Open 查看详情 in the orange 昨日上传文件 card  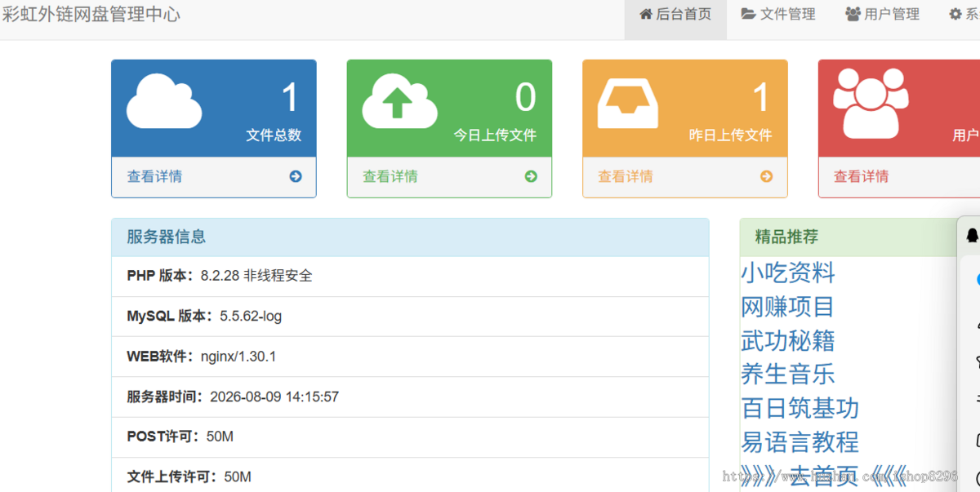pos(626,176)
